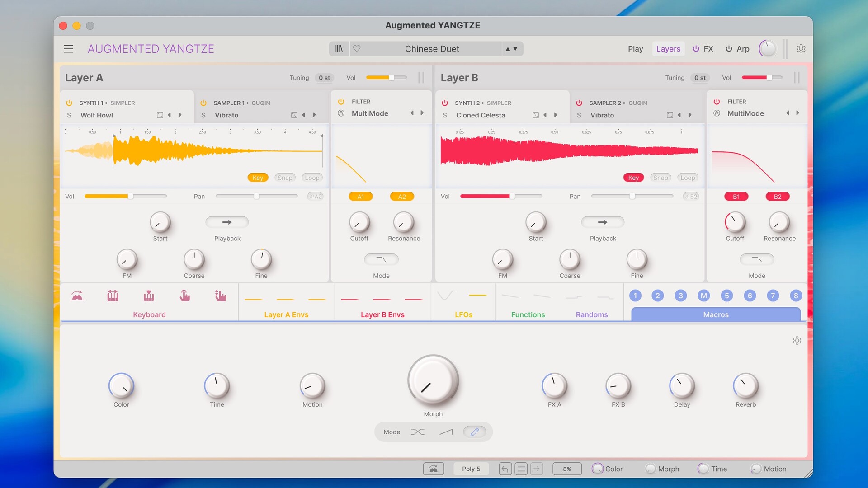
Task: Go to next Sampler 2 Vibrato sample
Action: [x=690, y=115]
